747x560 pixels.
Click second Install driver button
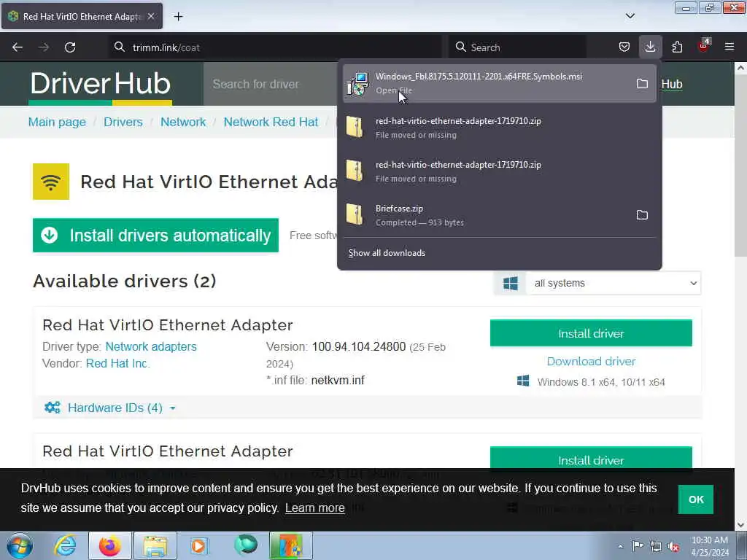coord(591,458)
